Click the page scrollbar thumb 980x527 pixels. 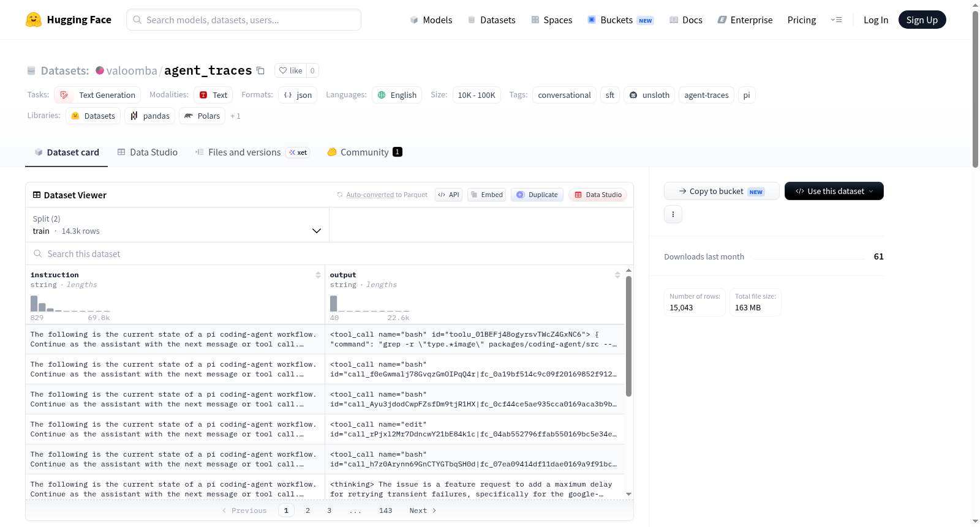click(975, 89)
